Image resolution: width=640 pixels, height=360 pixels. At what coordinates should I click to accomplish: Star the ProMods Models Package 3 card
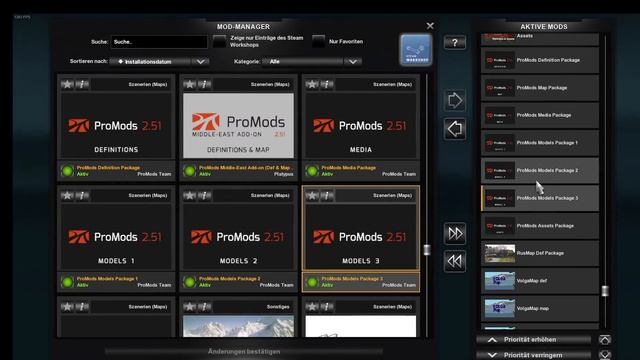(x=312, y=196)
